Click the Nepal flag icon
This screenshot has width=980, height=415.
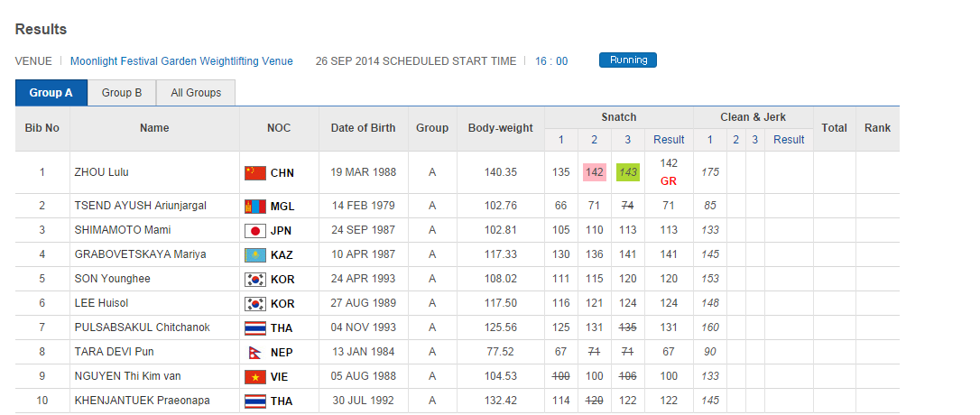coord(255,352)
